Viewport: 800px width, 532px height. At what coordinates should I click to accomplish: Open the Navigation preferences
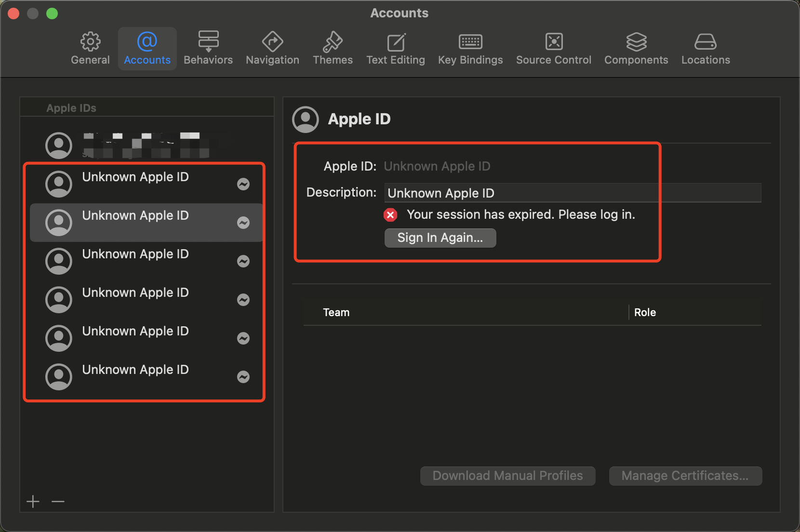click(272, 49)
